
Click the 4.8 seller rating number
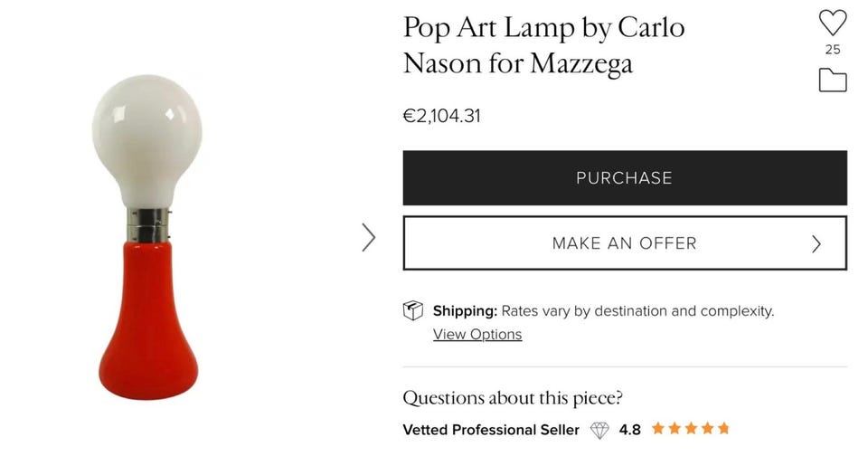[630, 430]
